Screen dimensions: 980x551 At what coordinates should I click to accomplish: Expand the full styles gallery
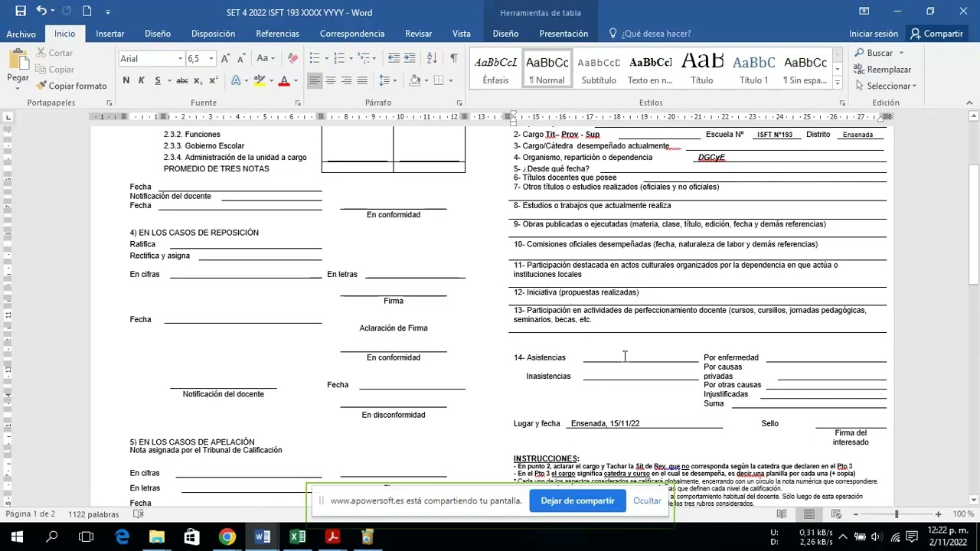(x=838, y=81)
